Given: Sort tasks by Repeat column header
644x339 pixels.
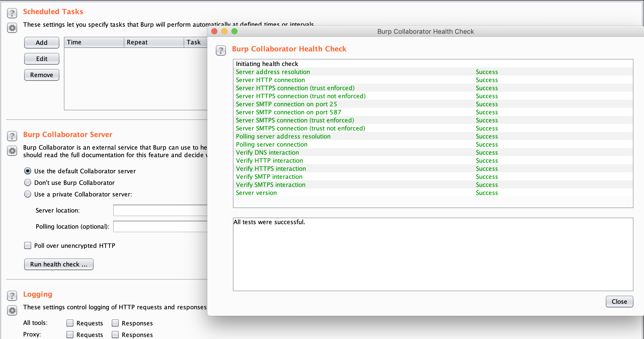Looking at the screenshot, I should 154,42.
